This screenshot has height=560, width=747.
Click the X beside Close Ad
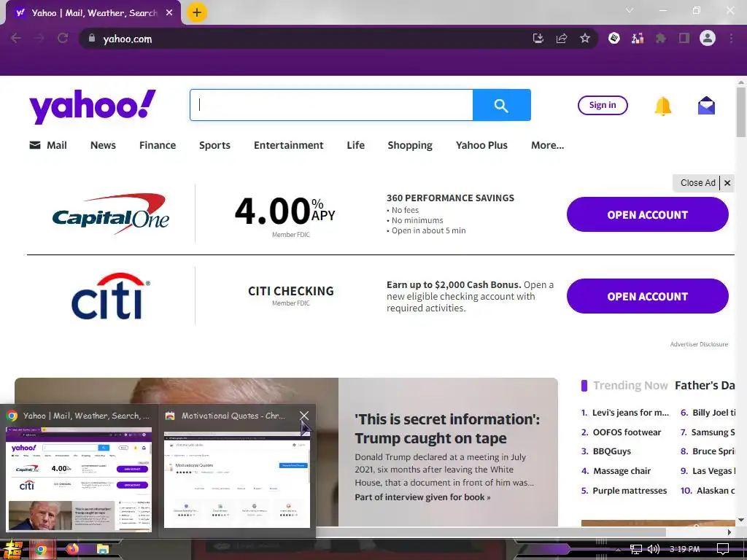[727, 183]
